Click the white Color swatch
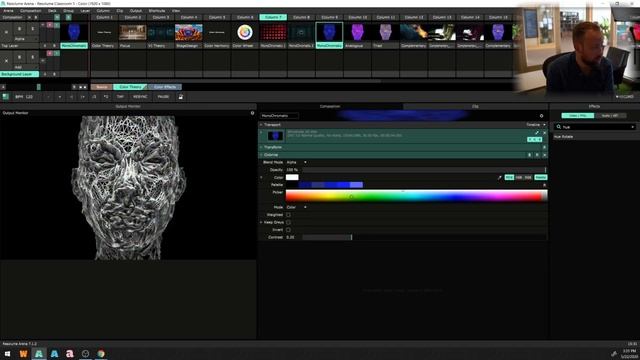This screenshot has width=640, height=360. 292,177
